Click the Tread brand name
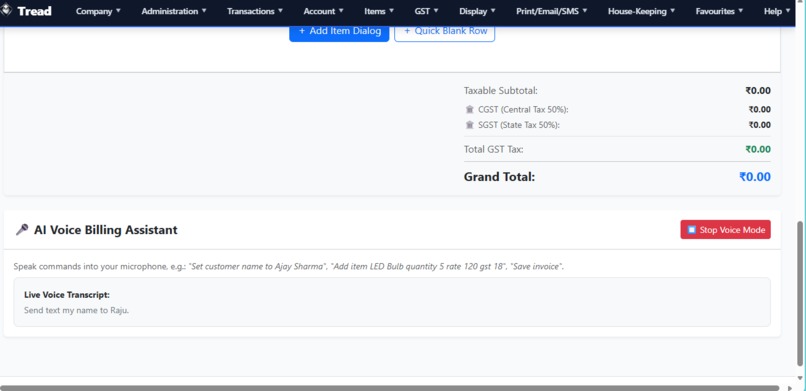This screenshot has height=391, width=806. point(34,11)
